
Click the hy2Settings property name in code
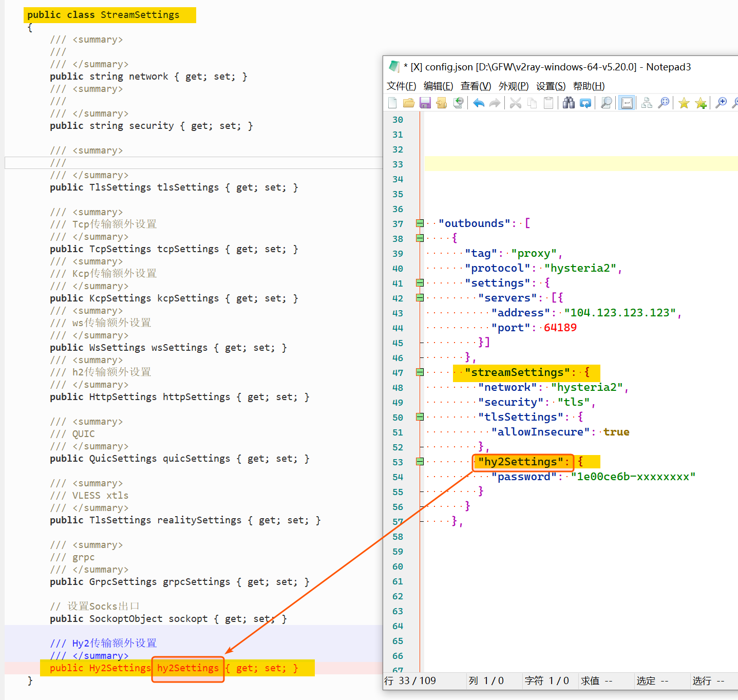pos(188,668)
